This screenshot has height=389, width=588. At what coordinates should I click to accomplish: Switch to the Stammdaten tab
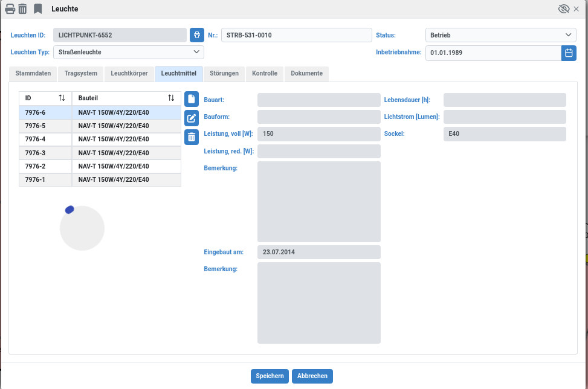[x=33, y=74]
